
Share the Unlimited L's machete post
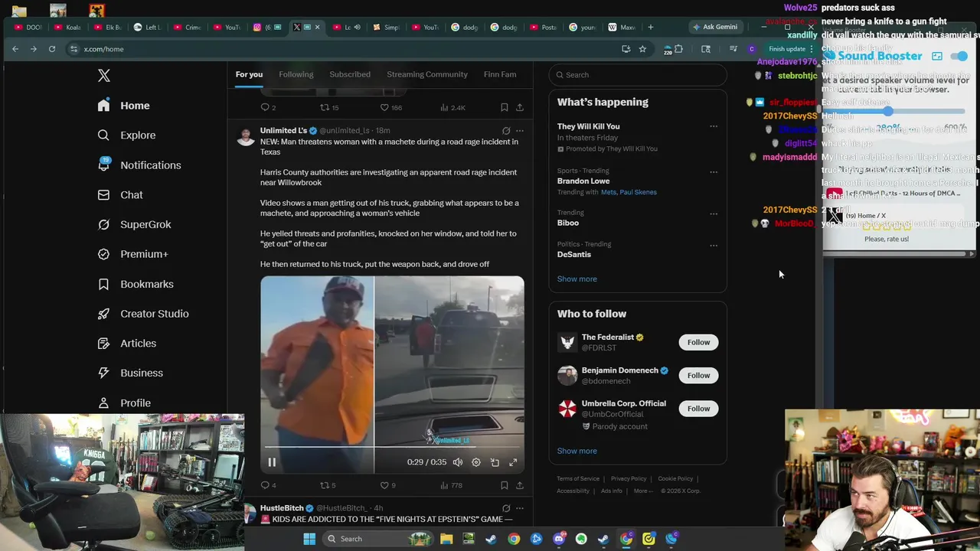pos(520,485)
